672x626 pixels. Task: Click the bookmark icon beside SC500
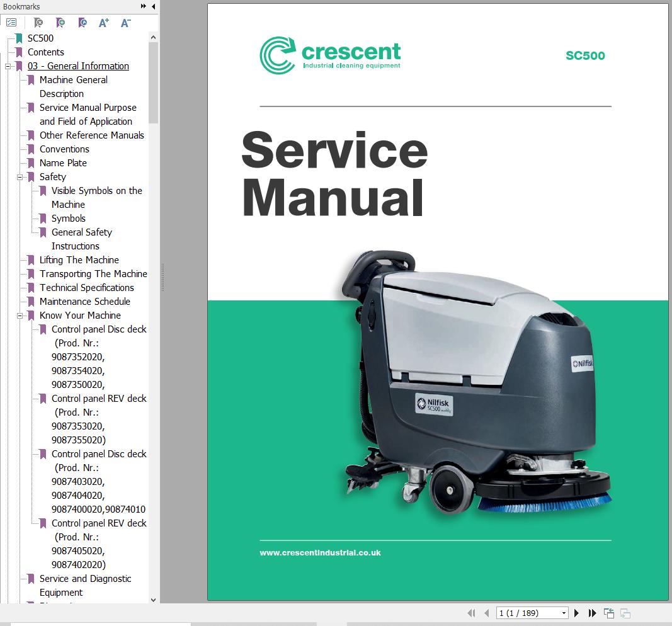tap(19, 38)
